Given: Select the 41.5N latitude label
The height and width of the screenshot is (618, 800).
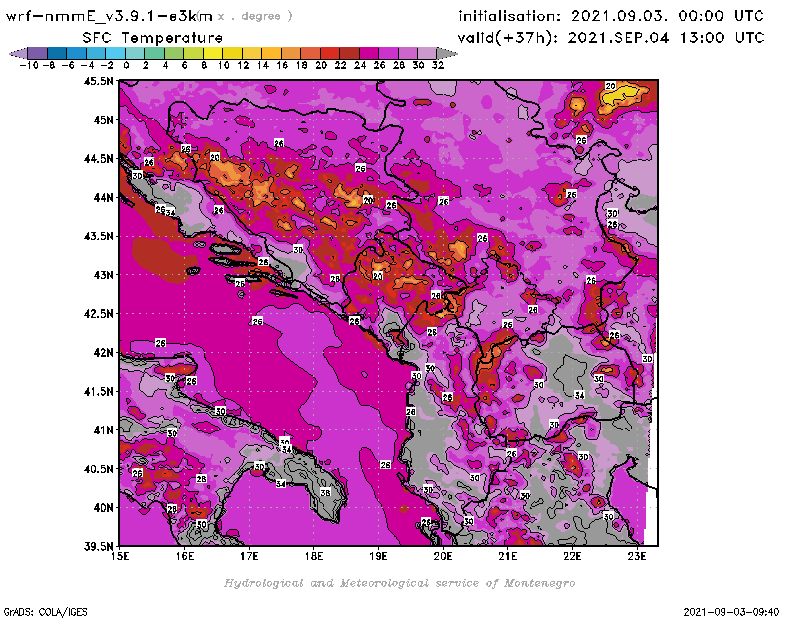Looking at the screenshot, I should 98,391.
